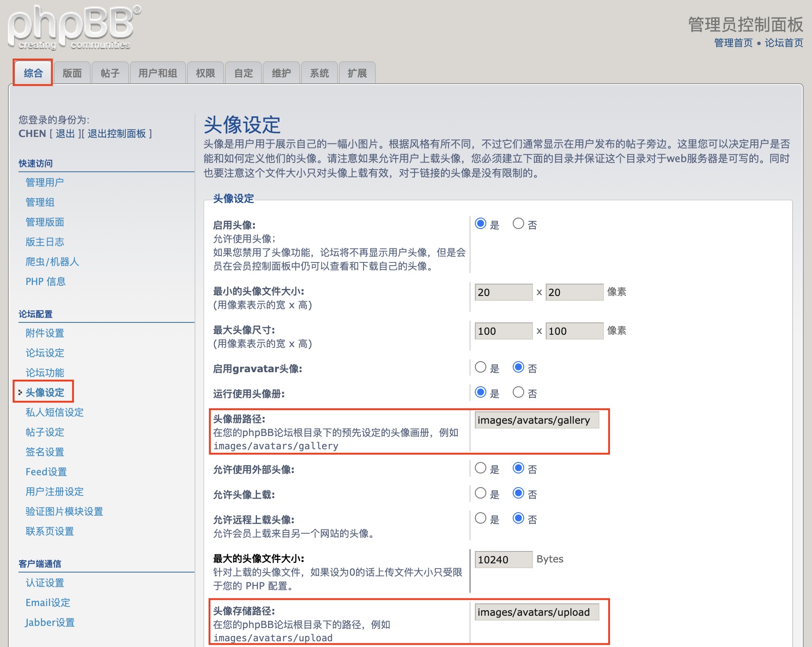812x647 pixels.
Task: Click 退出控制面板 link
Action: tap(117, 133)
